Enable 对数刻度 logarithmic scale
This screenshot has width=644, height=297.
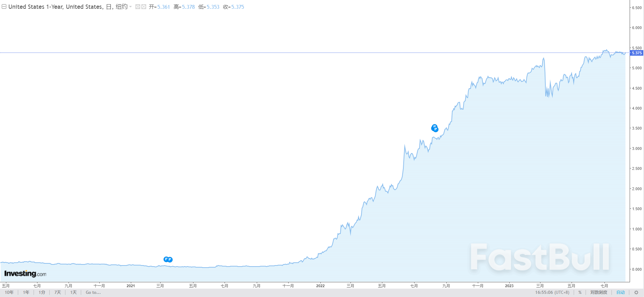(599, 292)
